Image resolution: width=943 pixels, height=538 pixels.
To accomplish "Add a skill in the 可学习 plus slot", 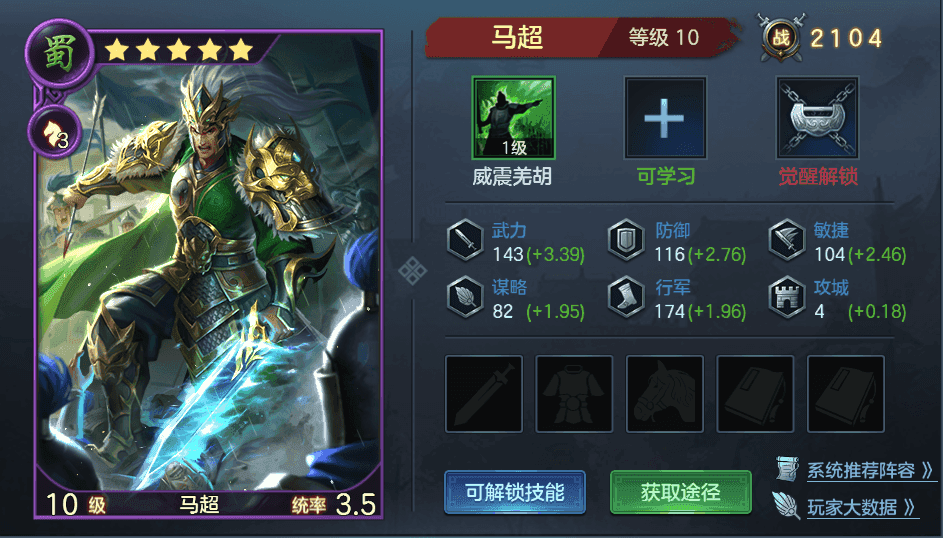I will point(665,118).
